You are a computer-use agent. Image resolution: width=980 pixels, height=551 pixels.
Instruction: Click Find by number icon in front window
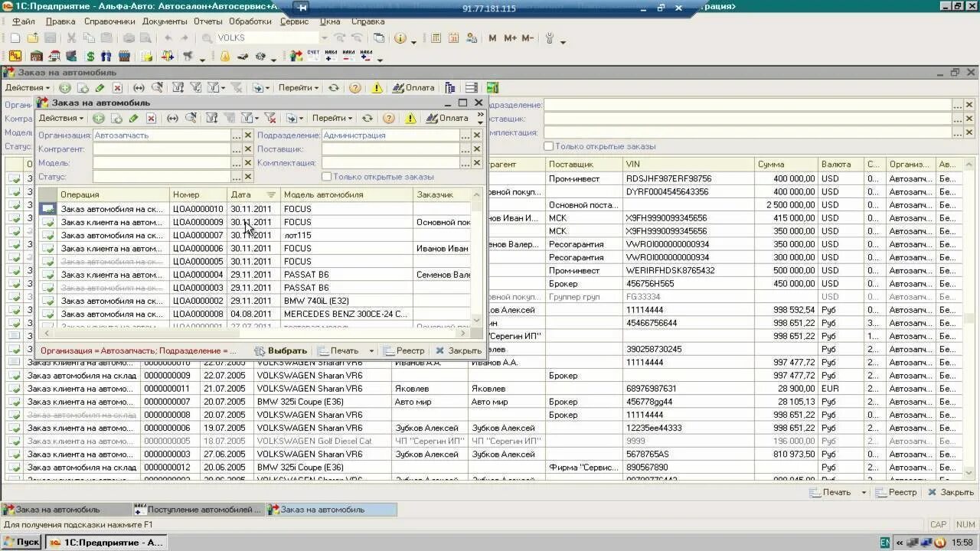coord(191,118)
